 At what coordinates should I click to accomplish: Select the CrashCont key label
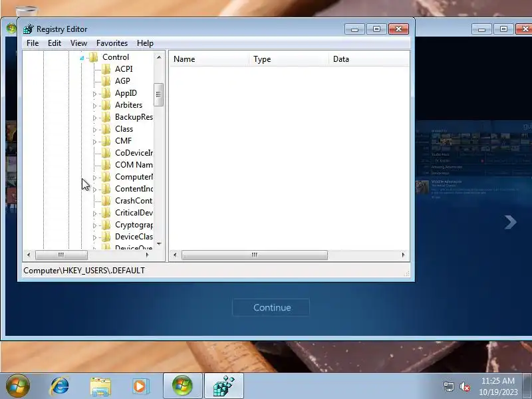click(x=134, y=201)
